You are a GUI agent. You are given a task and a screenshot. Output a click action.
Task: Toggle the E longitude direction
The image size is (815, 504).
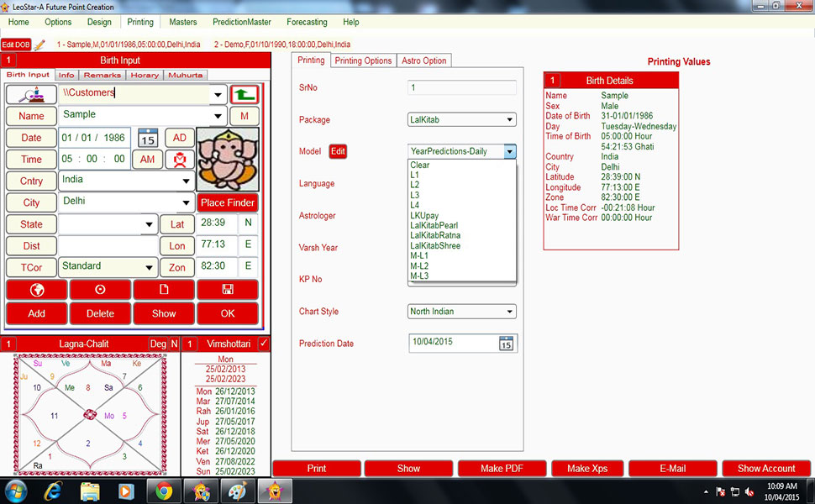pyautogui.click(x=248, y=244)
